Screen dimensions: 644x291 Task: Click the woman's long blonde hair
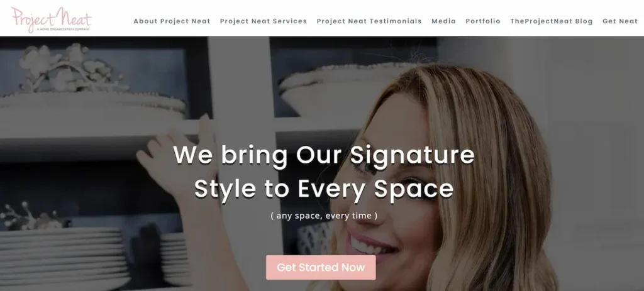click(x=493, y=185)
